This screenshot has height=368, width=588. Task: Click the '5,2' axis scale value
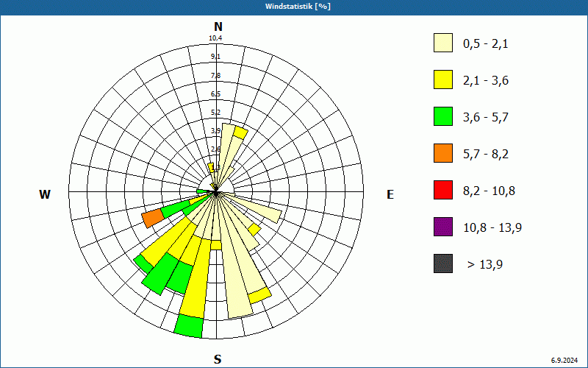[x=215, y=113]
